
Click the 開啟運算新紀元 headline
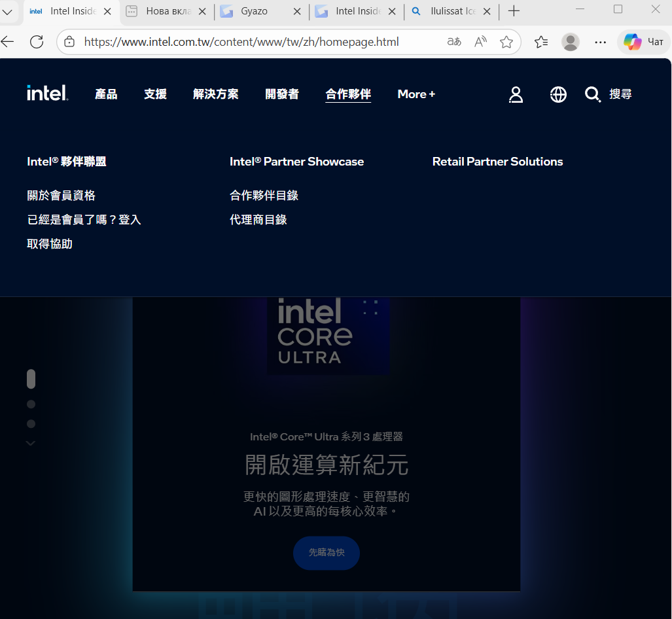tap(327, 465)
